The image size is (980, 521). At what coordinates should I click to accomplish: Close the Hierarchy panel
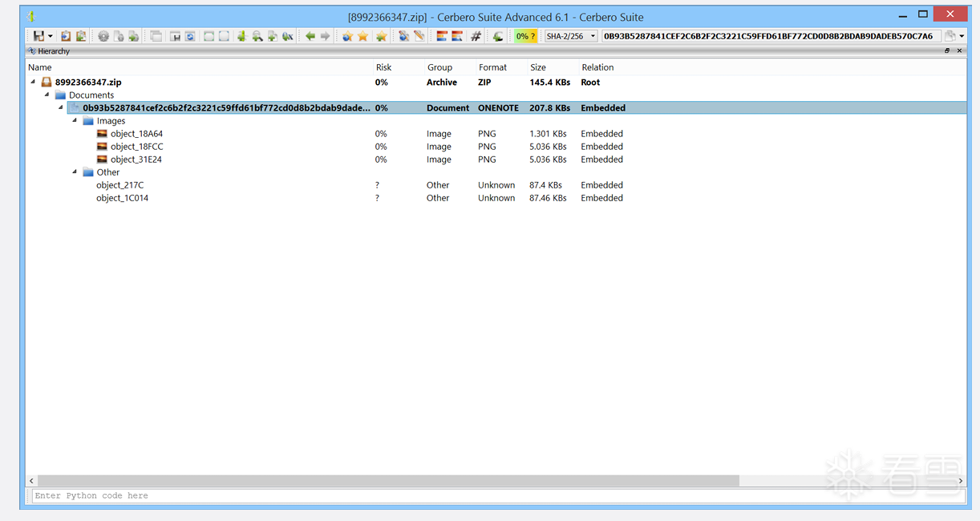[x=959, y=50]
